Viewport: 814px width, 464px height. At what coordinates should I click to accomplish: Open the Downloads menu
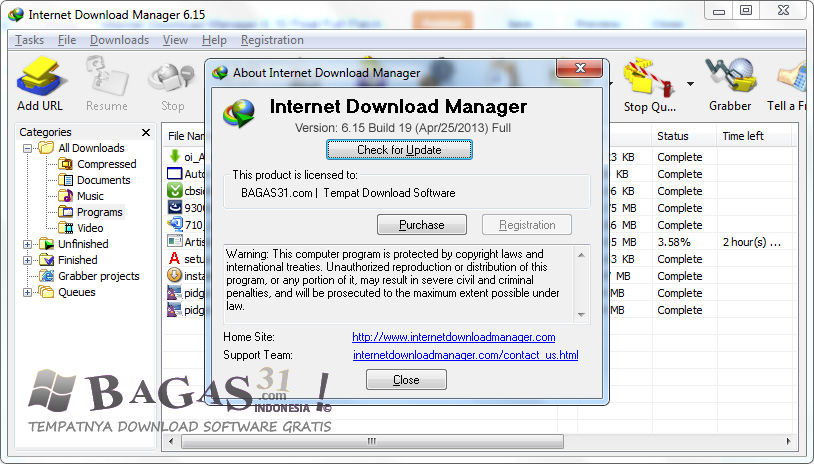pos(119,40)
